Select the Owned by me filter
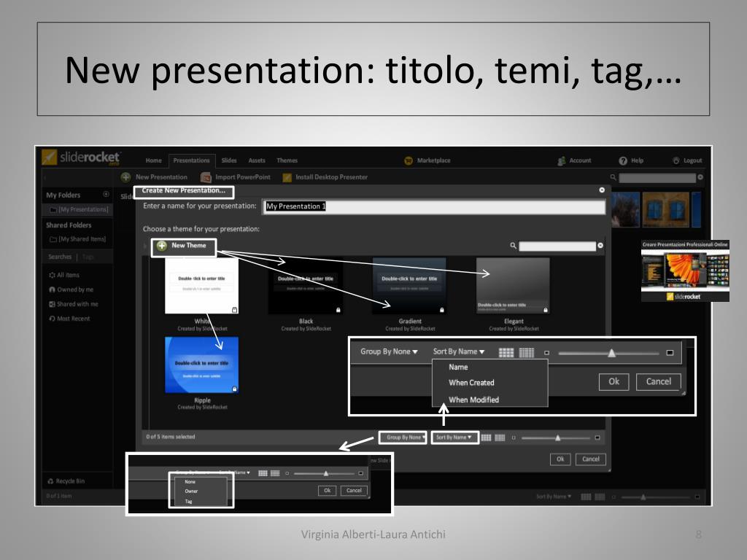Screen dimensions: 747x560 [71, 289]
